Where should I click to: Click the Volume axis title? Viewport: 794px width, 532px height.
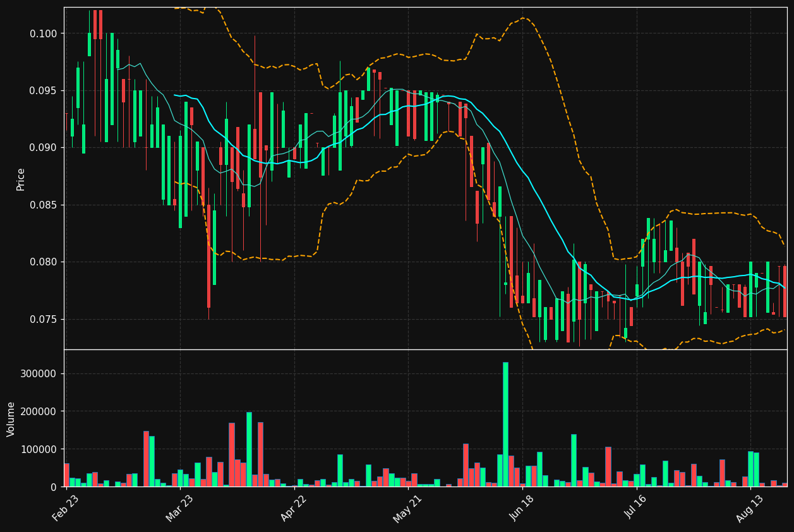(11, 418)
